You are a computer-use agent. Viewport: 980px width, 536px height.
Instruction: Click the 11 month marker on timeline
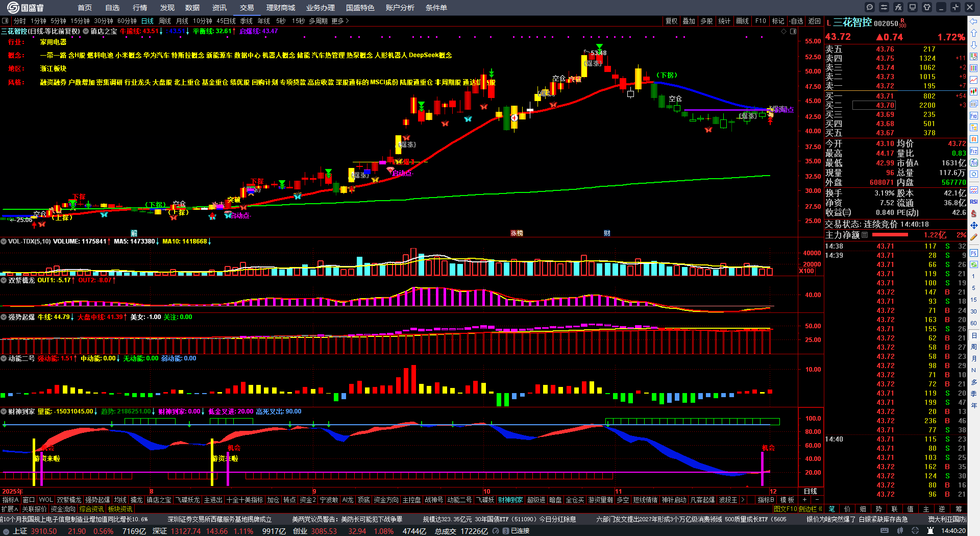pyautogui.click(x=618, y=491)
